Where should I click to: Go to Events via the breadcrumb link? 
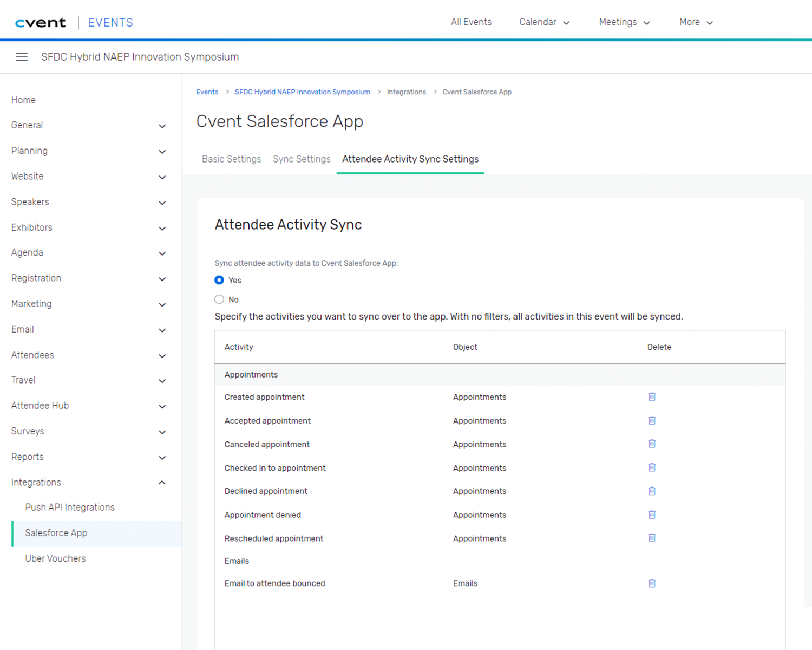207,92
